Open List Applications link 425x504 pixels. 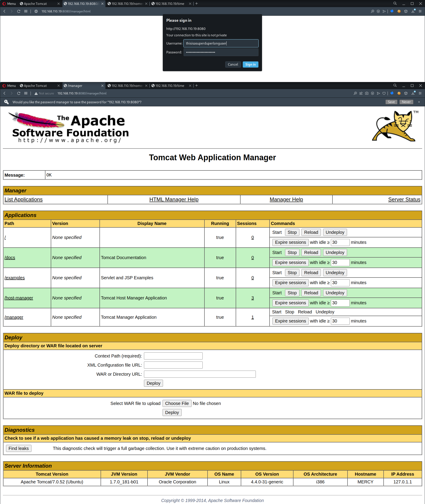point(24,199)
